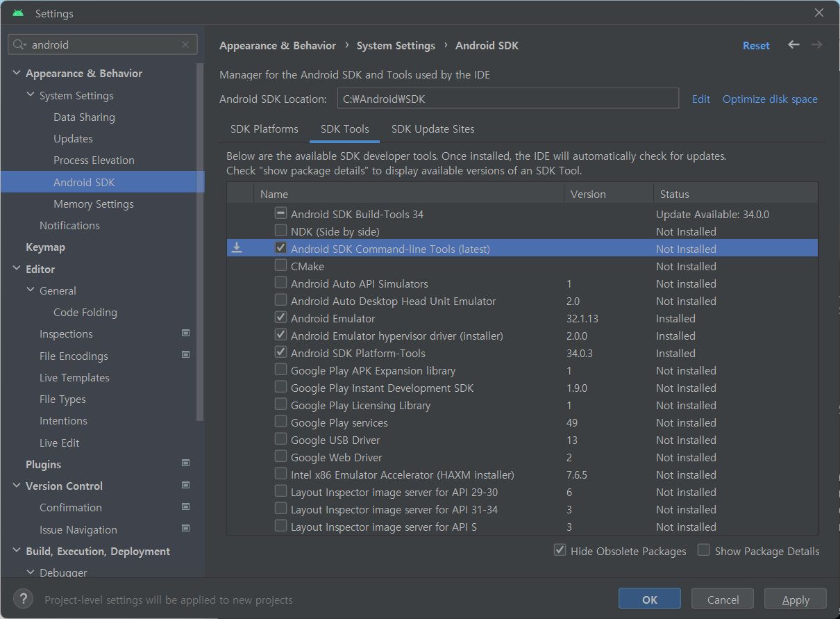Select the Layout Inspector image server API 31-34 row
This screenshot has height=619, width=840.
(523, 509)
